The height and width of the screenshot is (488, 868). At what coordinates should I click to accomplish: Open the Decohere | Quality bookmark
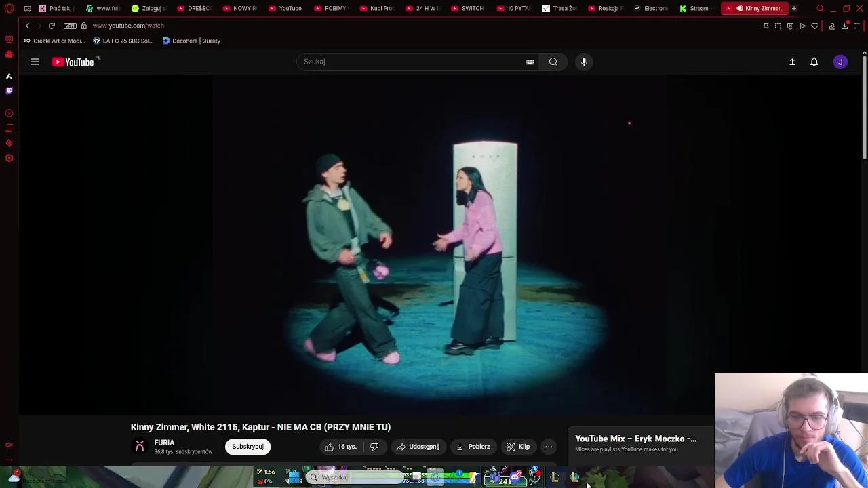click(x=191, y=41)
